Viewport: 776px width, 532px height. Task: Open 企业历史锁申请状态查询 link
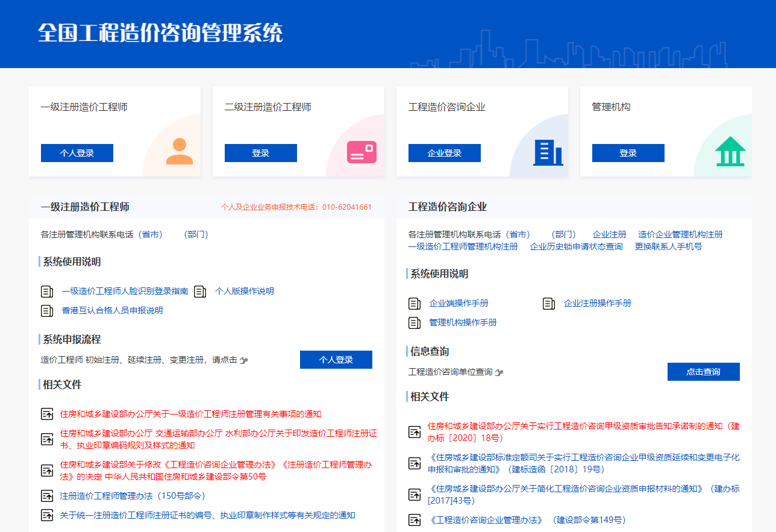[576, 246]
